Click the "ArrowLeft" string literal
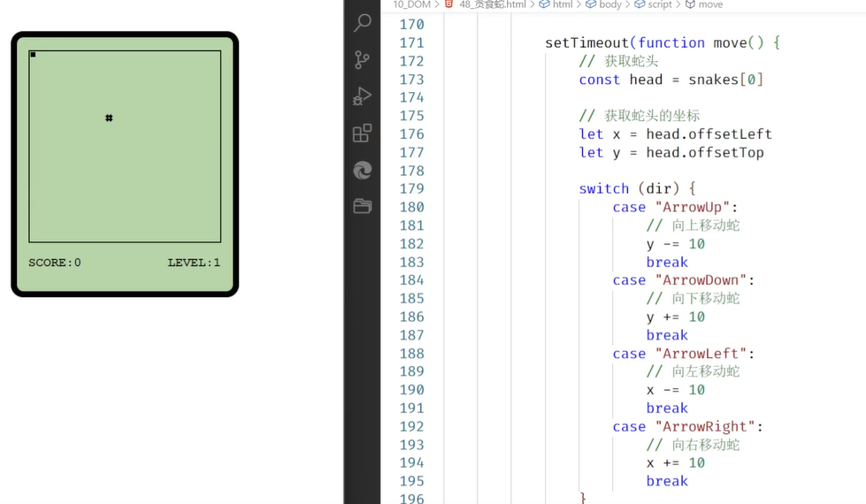This screenshot has height=504, width=866. click(x=701, y=354)
